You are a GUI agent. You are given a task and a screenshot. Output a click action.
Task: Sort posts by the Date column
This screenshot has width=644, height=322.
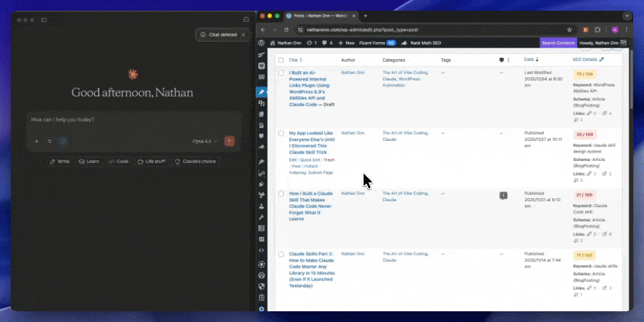point(529,60)
